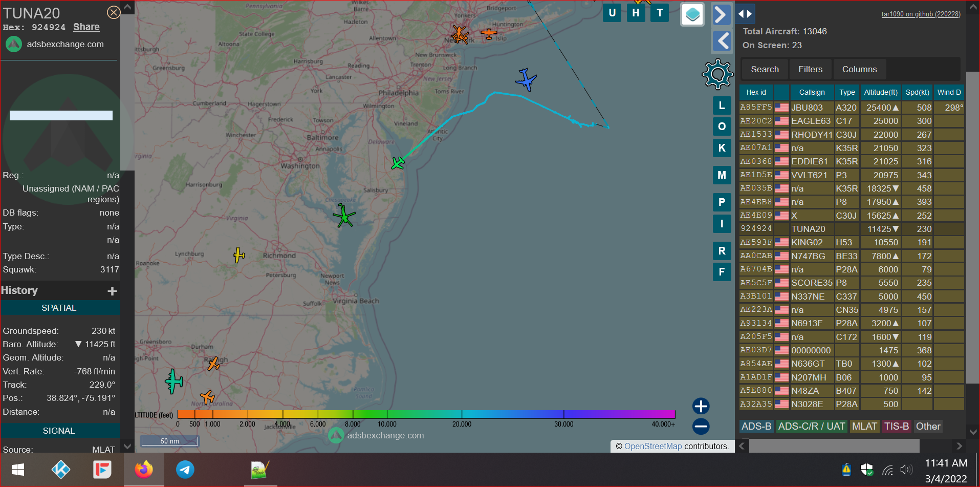Select the JBU803 row in table
The height and width of the screenshot is (487, 980).
tap(852, 108)
